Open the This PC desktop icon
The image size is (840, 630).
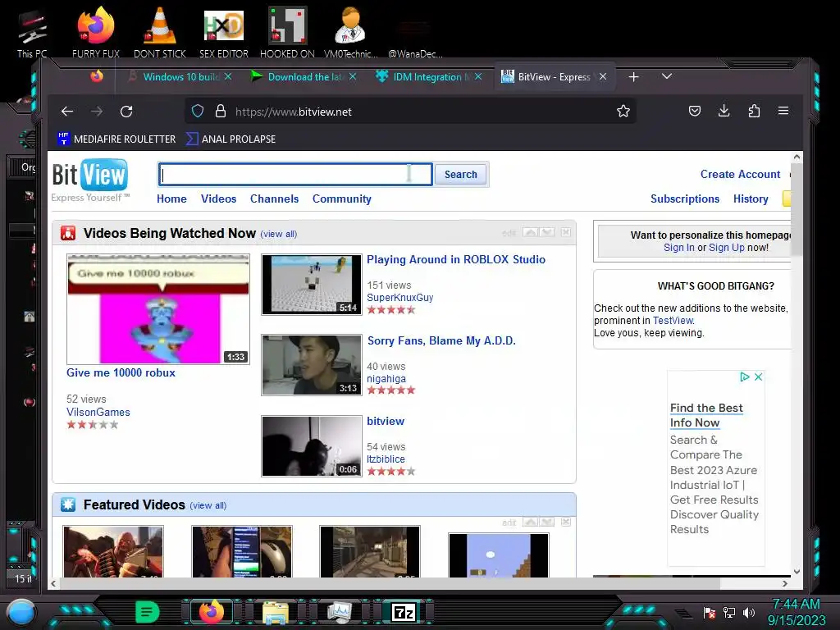pos(32,34)
